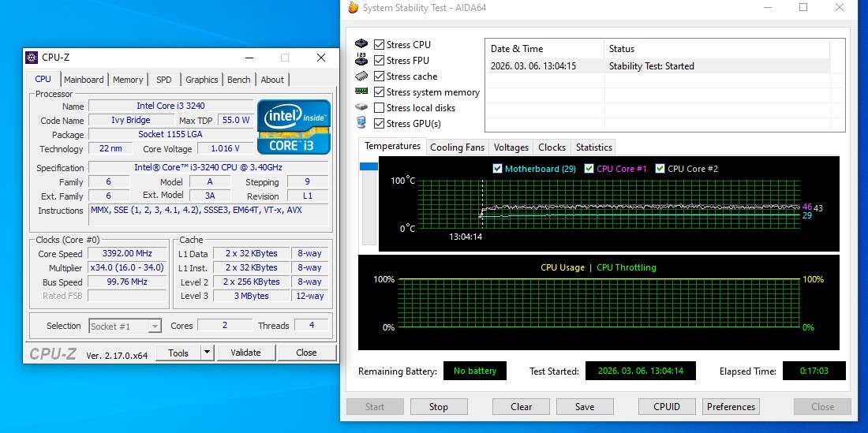This screenshot has height=433, width=868.
Task: Click the Intel Core i3 logo in CPU-Z
Action: (294, 127)
